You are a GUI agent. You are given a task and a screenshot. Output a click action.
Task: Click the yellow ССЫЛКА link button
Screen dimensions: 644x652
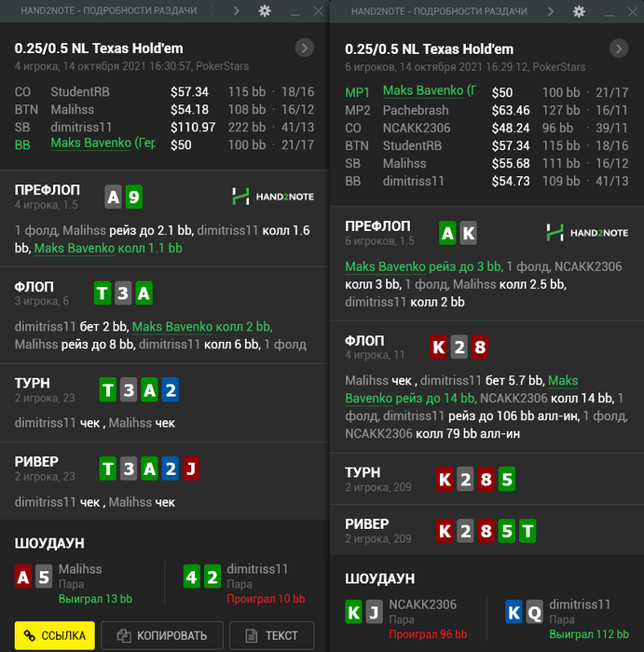click(x=54, y=635)
